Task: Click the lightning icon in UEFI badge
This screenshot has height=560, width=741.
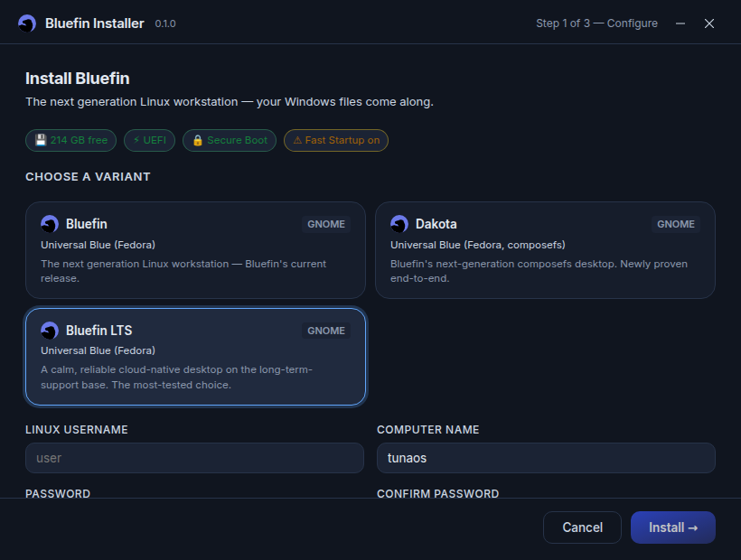Action: pyautogui.click(x=136, y=140)
